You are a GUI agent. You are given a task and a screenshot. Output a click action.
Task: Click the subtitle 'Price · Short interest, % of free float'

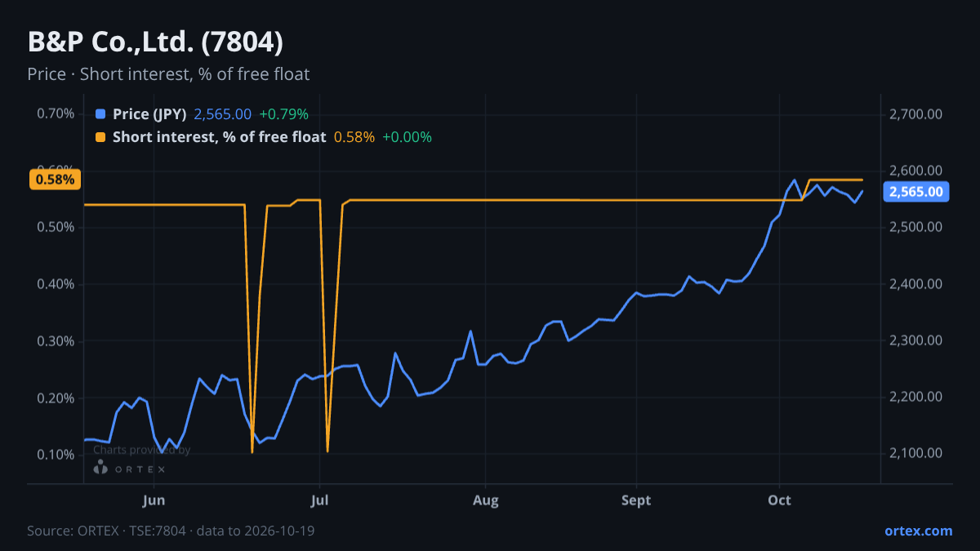pyautogui.click(x=168, y=74)
